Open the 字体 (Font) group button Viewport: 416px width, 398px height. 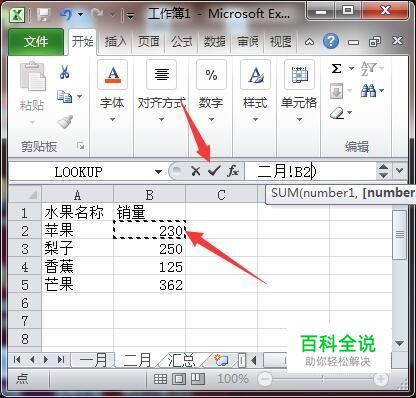112,92
